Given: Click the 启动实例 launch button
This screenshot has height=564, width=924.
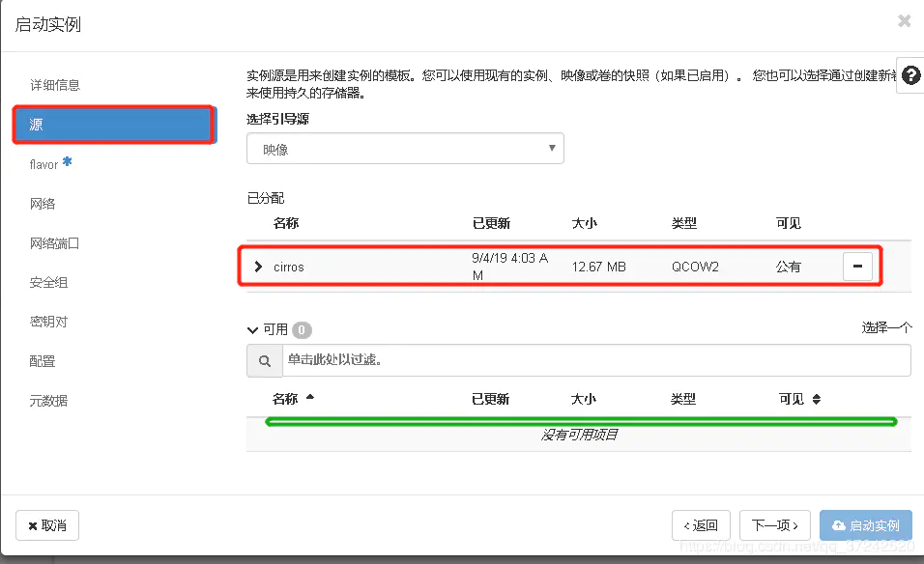Looking at the screenshot, I should click(x=866, y=525).
